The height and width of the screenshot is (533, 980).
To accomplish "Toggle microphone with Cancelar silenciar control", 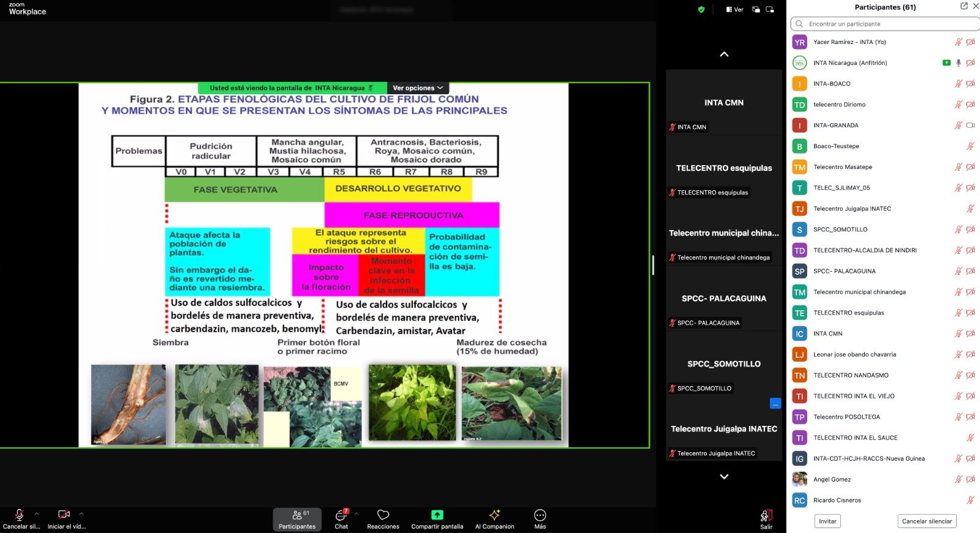I will [x=20, y=515].
